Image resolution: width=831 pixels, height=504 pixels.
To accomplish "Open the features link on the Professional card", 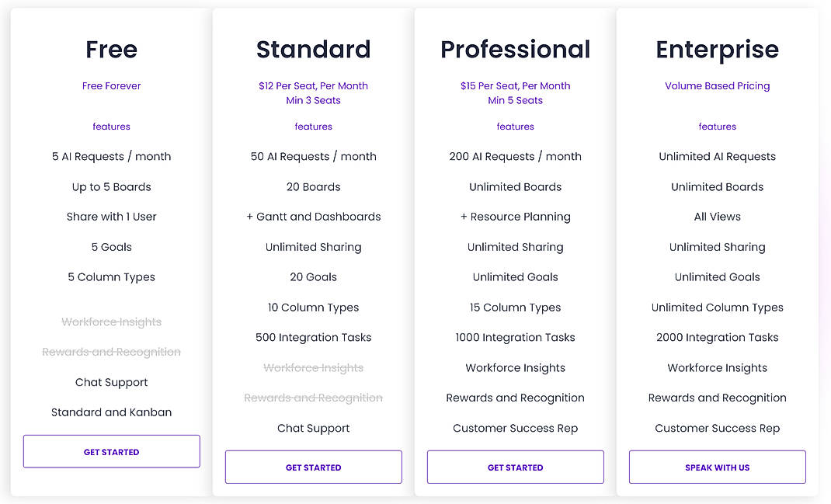I will coord(515,126).
